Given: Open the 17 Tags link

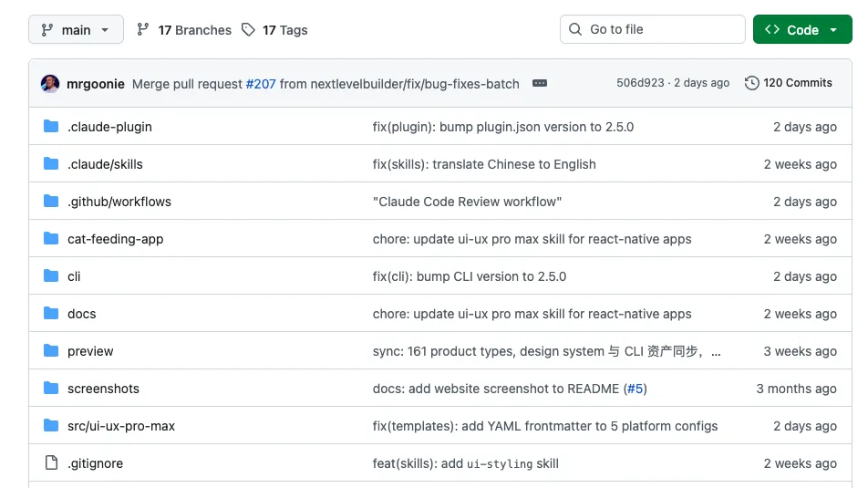Looking at the screenshot, I should [284, 30].
